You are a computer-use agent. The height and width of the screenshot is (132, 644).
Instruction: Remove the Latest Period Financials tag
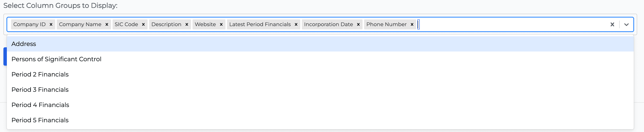pos(296,24)
